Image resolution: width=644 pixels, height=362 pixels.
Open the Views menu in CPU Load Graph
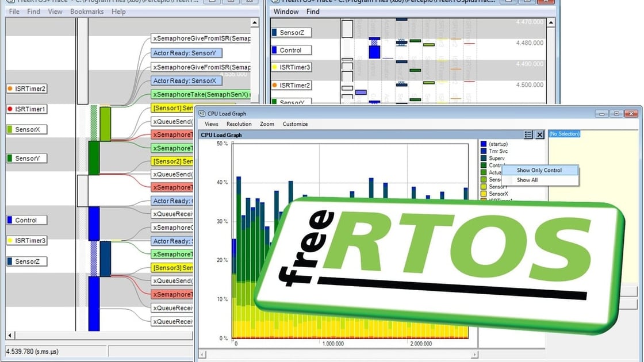tap(212, 124)
